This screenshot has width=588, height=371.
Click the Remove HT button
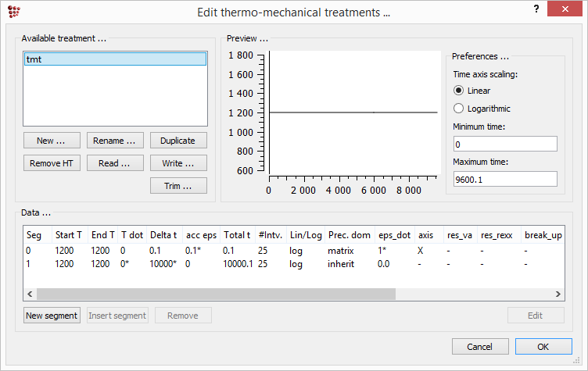coord(51,163)
